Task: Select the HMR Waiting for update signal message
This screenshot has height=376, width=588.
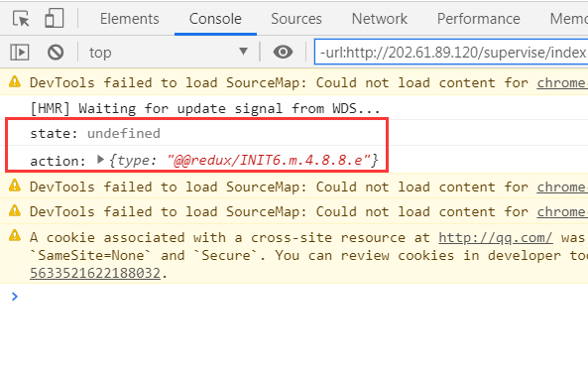Action: (205, 108)
